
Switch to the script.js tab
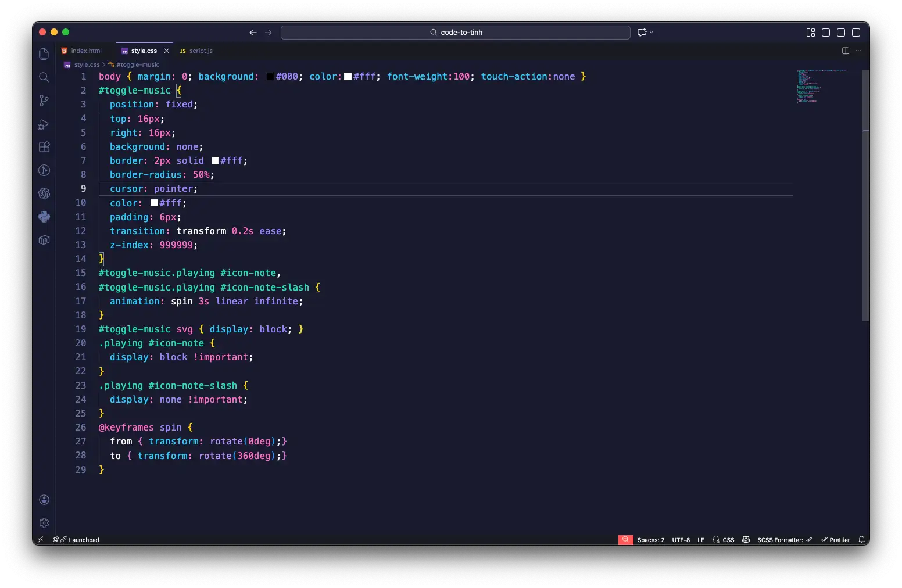pos(201,51)
